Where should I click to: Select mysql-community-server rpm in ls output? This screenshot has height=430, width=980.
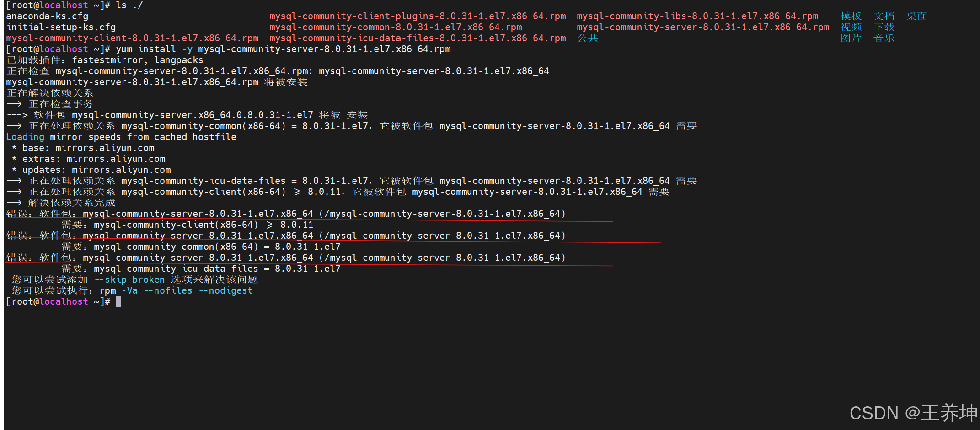click(703, 27)
